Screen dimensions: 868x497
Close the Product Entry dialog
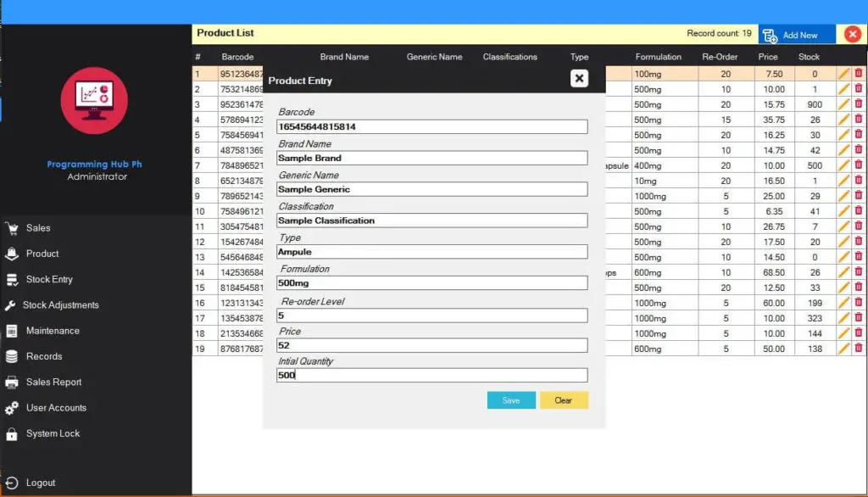579,78
